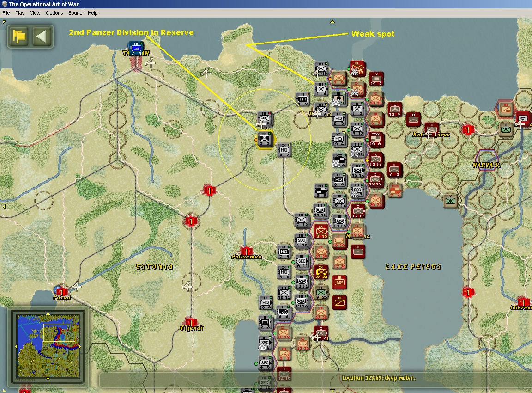The image size is (532, 393).
Task: Select the grey XXX 3-5 unit
Action: click(x=321, y=190)
